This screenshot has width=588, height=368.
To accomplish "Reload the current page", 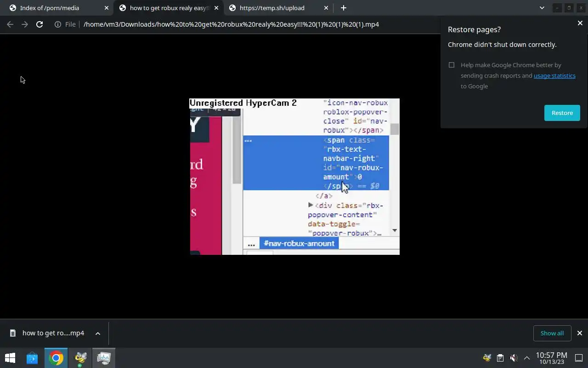I will click(40, 24).
